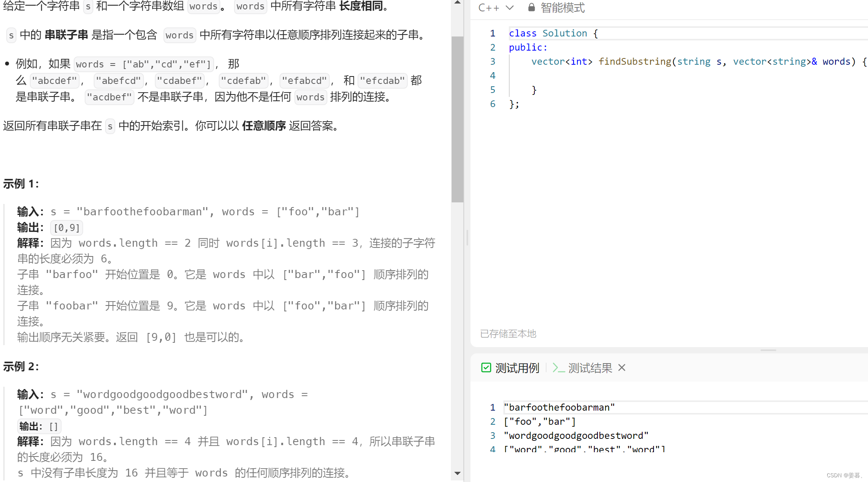Viewport: 868px width, 482px height.
Task: Click line number 1 in code editor
Action: point(492,33)
